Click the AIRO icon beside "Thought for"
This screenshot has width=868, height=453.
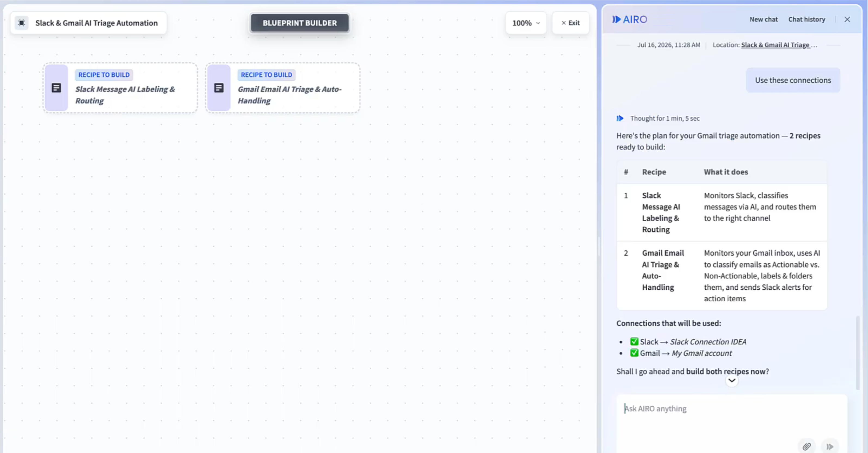point(620,118)
